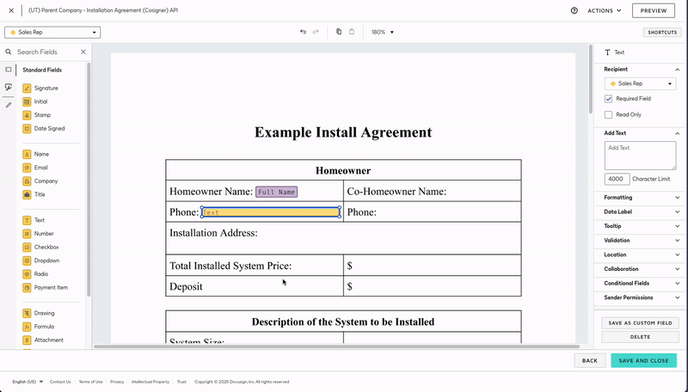
Task: Select the Signature field icon
Action: 27,88
